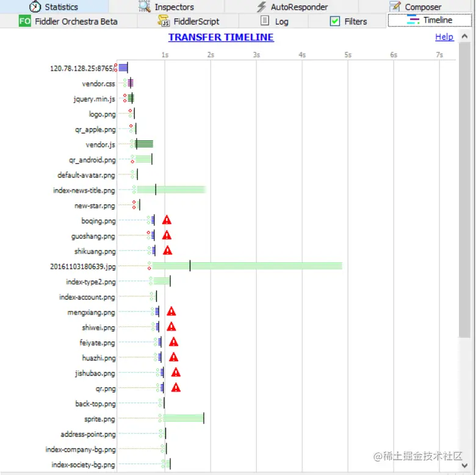This screenshot has height=475, width=476.
Task: Click the 'index-society-bg.png' row label
Action: click(83, 465)
